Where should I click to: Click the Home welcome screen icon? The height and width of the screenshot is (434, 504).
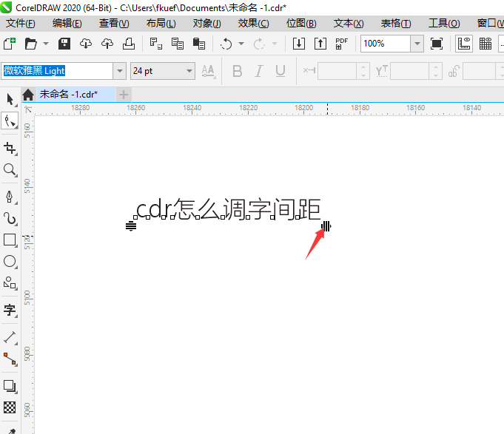pos(28,95)
